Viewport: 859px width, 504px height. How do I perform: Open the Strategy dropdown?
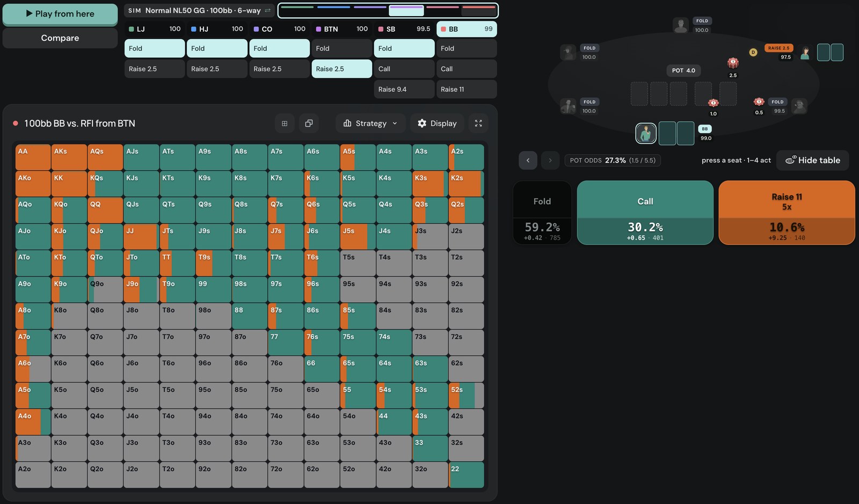pos(370,123)
